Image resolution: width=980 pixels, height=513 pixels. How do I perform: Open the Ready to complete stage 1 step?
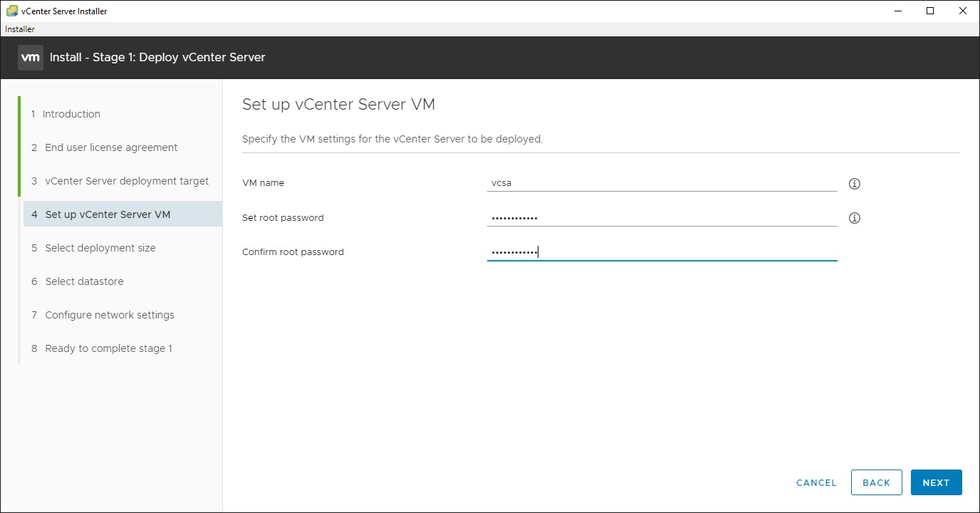[108, 348]
